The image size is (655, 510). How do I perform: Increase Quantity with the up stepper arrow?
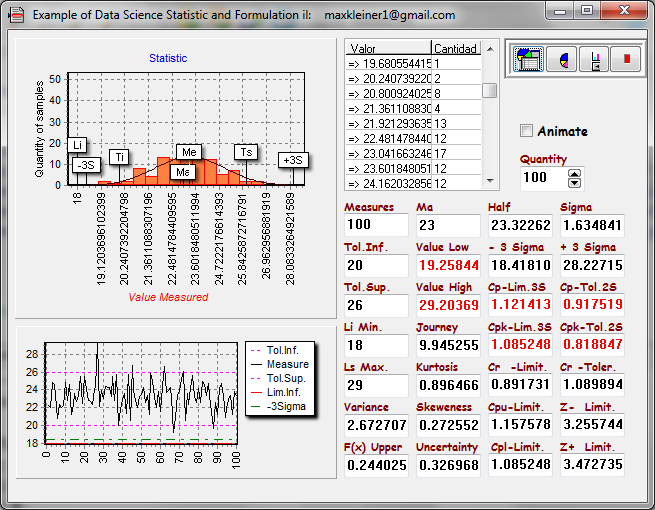(x=573, y=172)
